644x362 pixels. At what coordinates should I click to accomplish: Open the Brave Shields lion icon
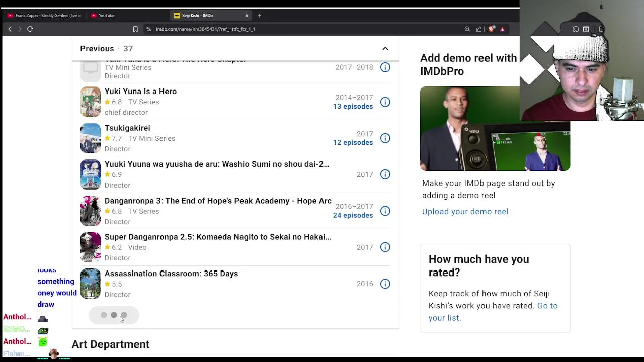[x=492, y=29]
